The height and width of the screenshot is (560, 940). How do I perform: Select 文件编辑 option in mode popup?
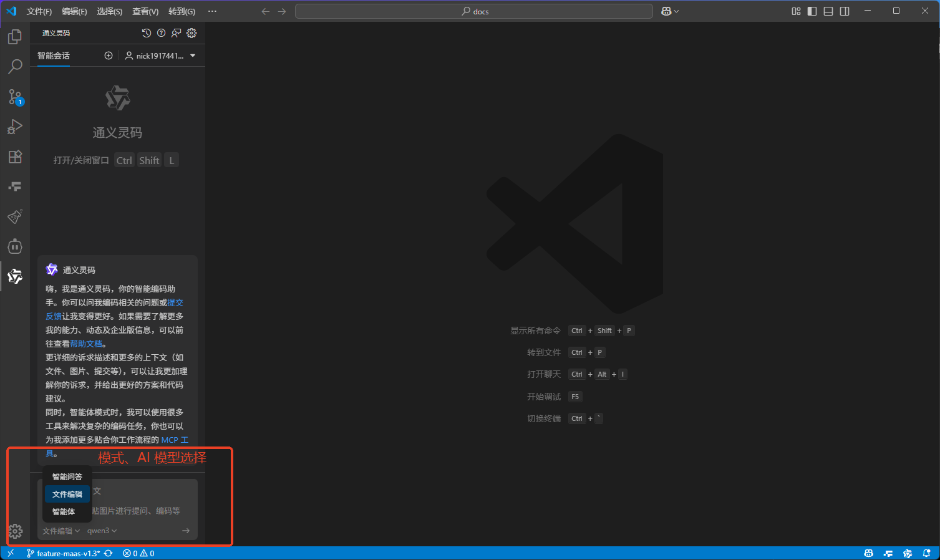(x=67, y=494)
